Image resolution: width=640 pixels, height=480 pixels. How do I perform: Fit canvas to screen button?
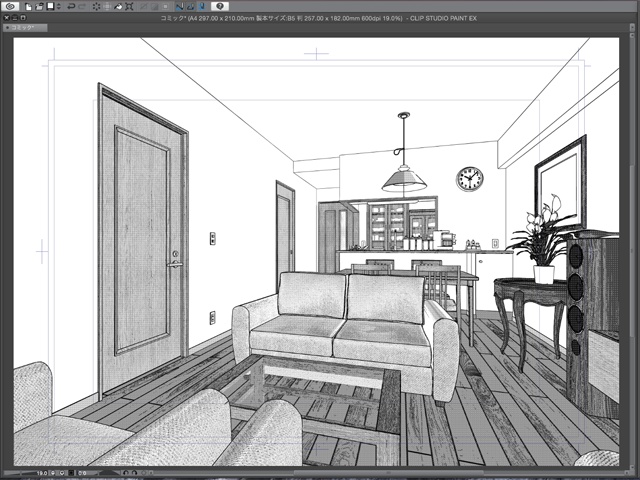[x=71, y=473]
